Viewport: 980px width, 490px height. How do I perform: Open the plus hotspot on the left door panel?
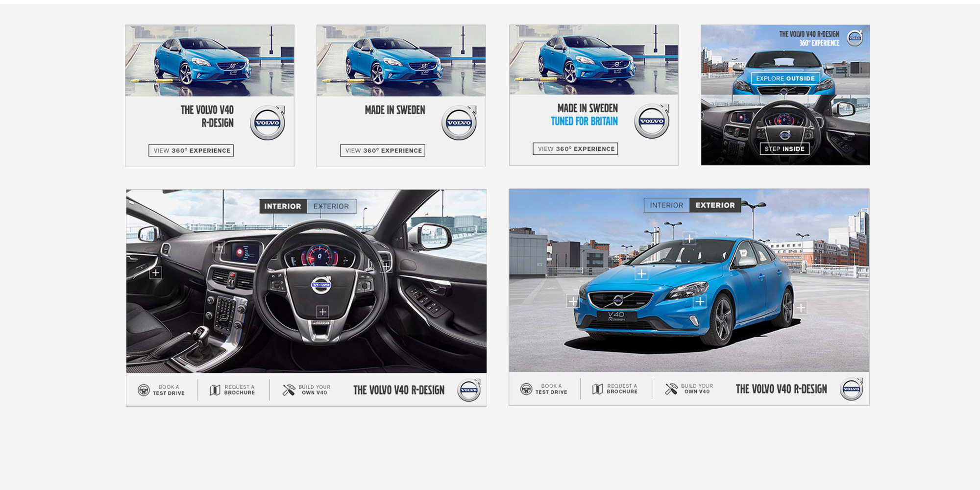pos(155,272)
